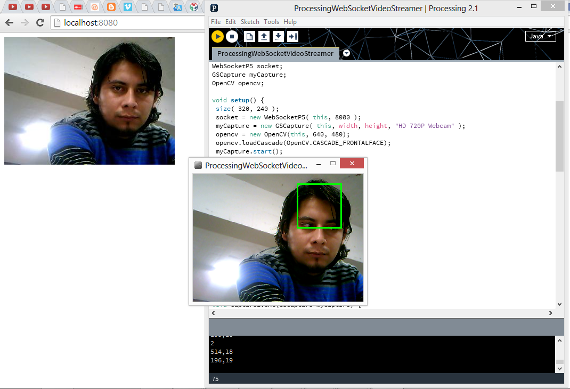Maximize the Processing 2.1 window
The width and height of the screenshot is (570, 389).
click(533, 6)
